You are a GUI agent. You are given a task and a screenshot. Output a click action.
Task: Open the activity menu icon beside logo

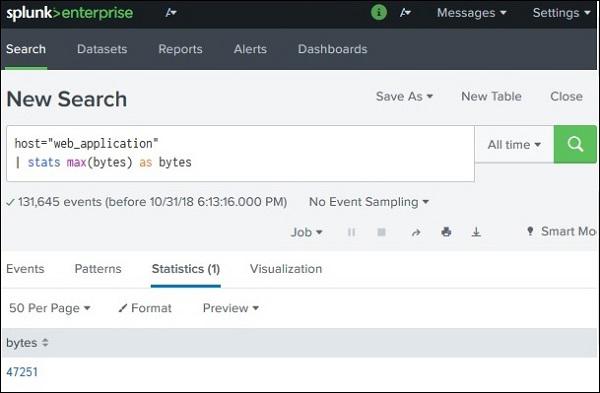pos(171,13)
